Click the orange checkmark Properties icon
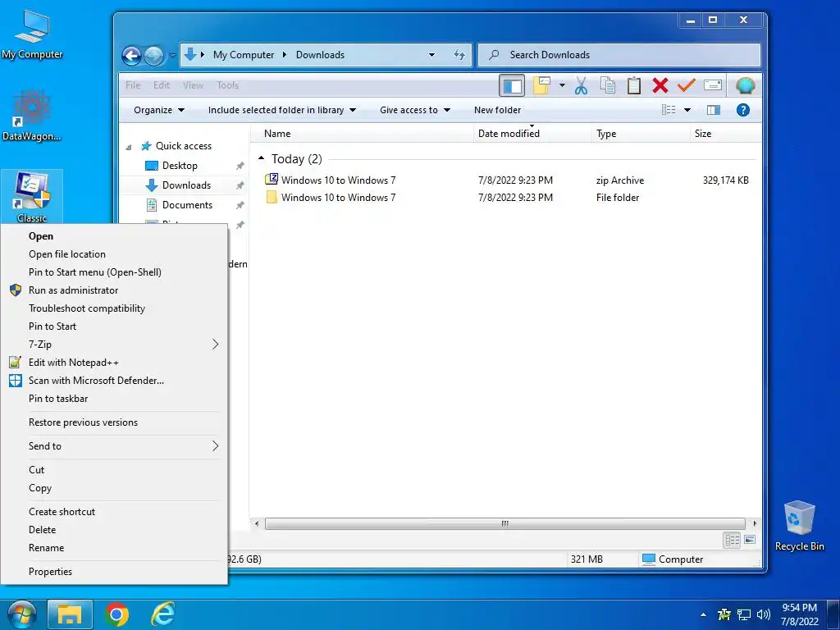Viewport: 840px width, 630px height. point(687,84)
